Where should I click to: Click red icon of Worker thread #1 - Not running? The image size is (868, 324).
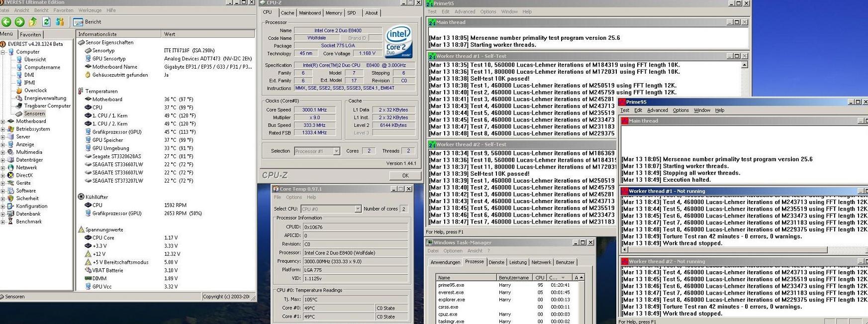[x=624, y=191]
